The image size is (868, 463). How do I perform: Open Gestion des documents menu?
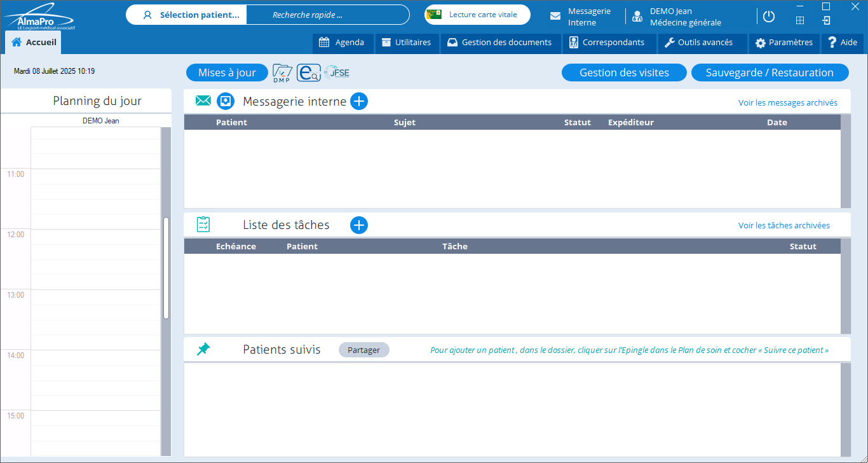499,43
